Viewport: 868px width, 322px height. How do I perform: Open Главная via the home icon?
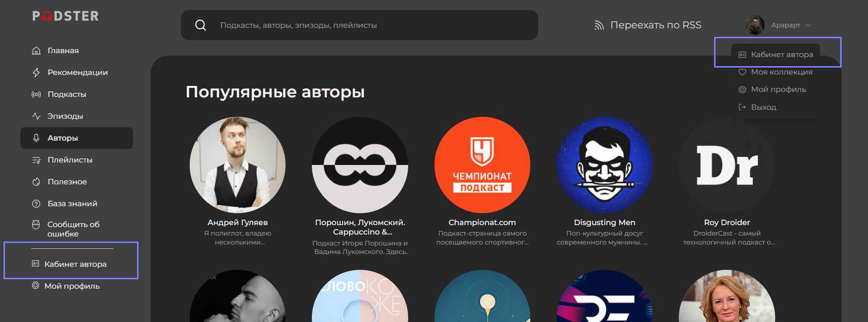click(36, 51)
